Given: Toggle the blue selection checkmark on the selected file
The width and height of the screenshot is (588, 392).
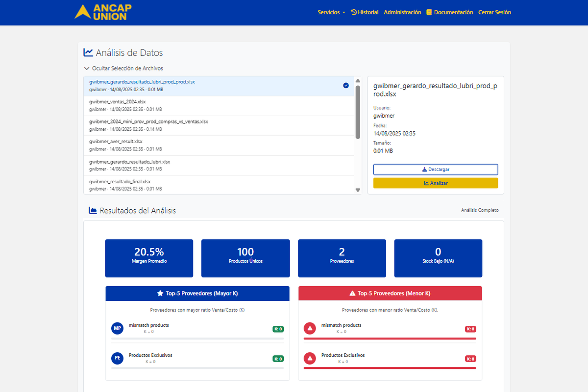Looking at the screenshot, I should [x=346, y=85].
